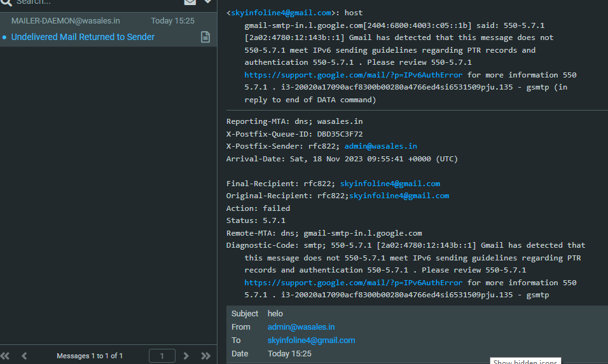
Task: Click the Final-Recipient email address link
Action: [390, 184]
